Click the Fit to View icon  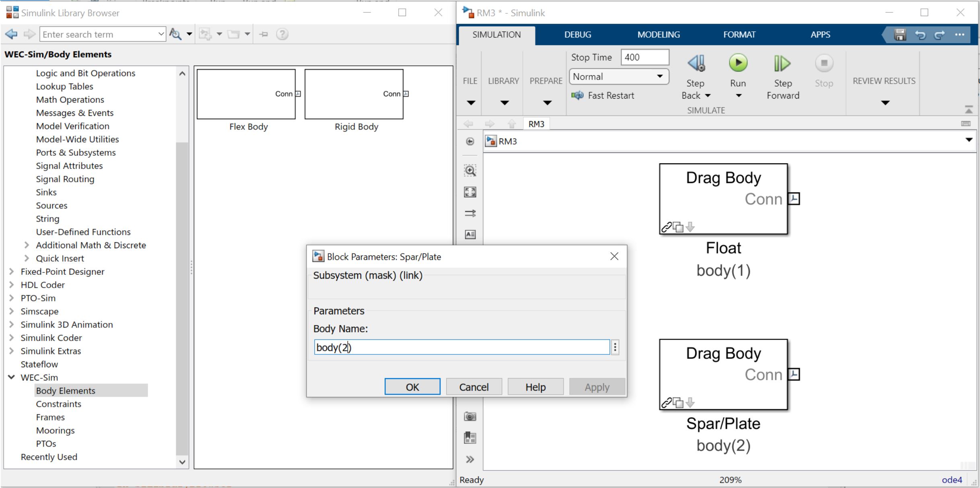coord(470,192)
